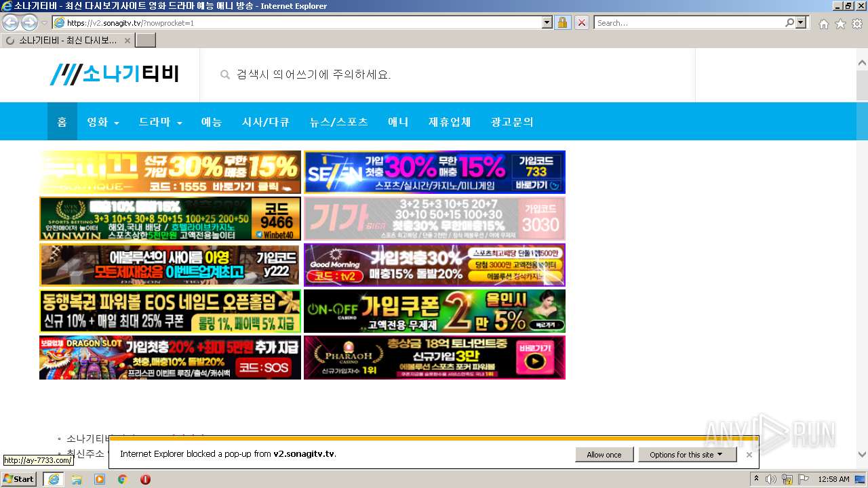The width and height of the screenshot is (868, 488).
Task: Open the red antivirus taskbar icon
Action: tap(145, 479)
